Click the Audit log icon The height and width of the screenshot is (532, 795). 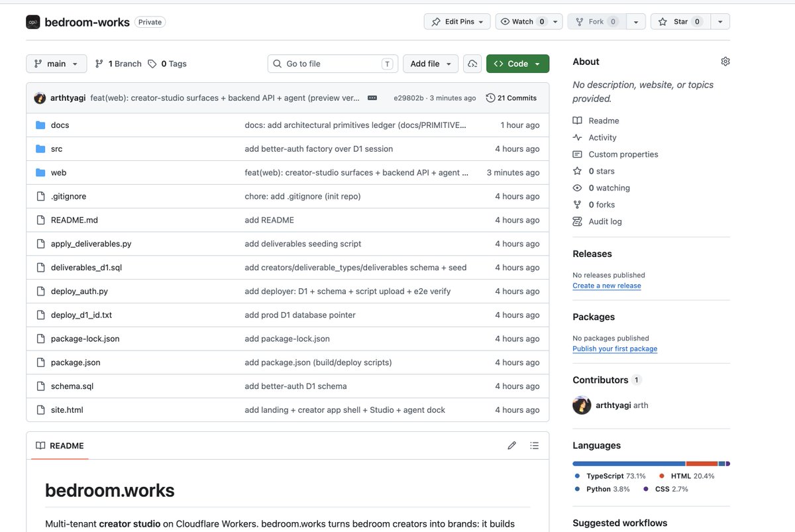coord(577,222)
